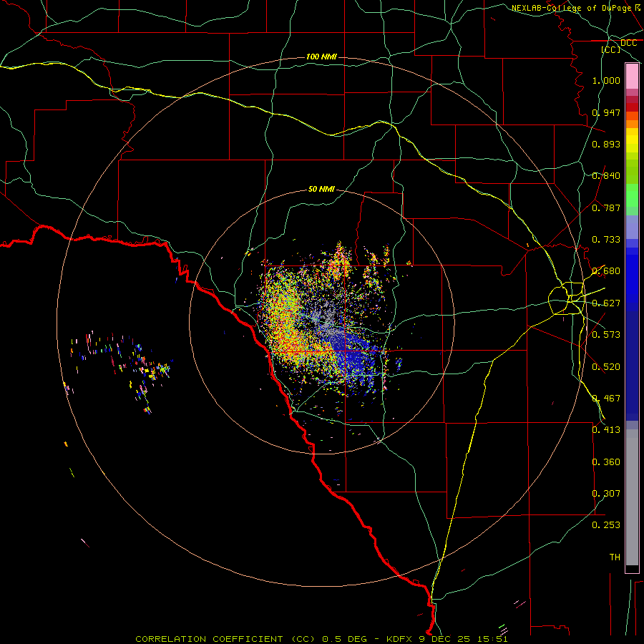Click the 0.573 colorbar value label
This screenshot has width=644, height=644.
click(x=606, y=335)
